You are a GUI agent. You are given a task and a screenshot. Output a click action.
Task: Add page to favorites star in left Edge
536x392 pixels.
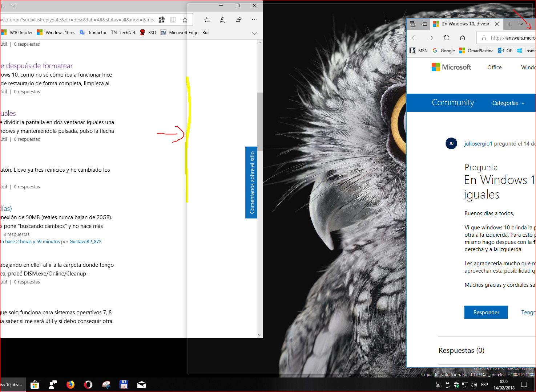185,20
